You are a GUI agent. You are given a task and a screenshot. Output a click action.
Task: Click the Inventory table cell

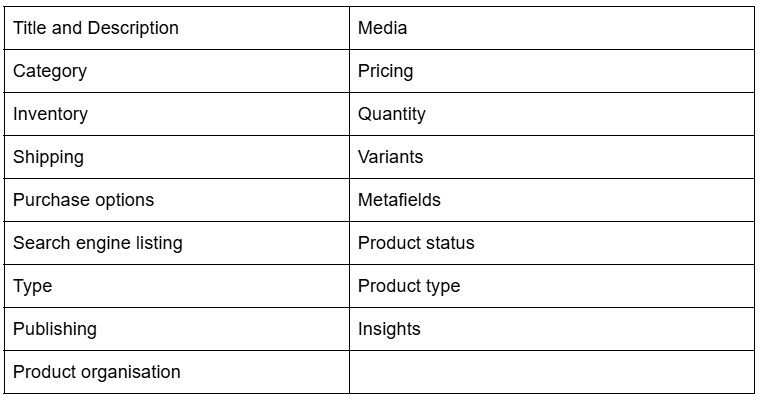click(x=177, y=114)
